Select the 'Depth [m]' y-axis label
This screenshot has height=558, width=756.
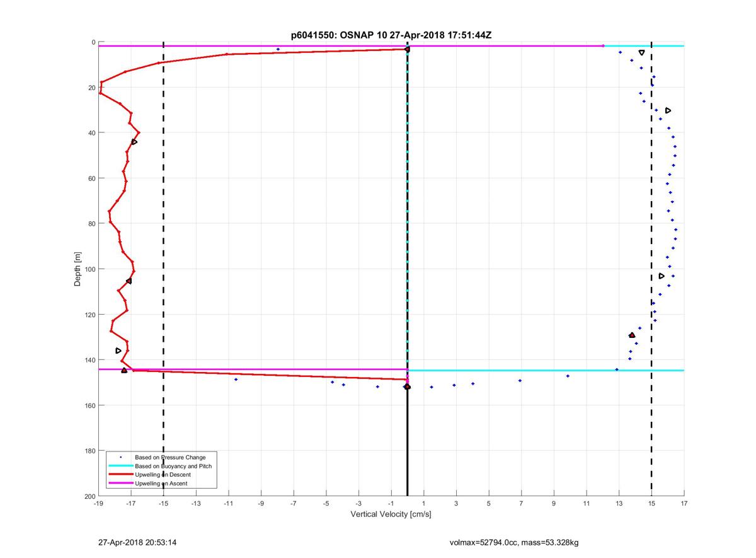tap(78, 269)
